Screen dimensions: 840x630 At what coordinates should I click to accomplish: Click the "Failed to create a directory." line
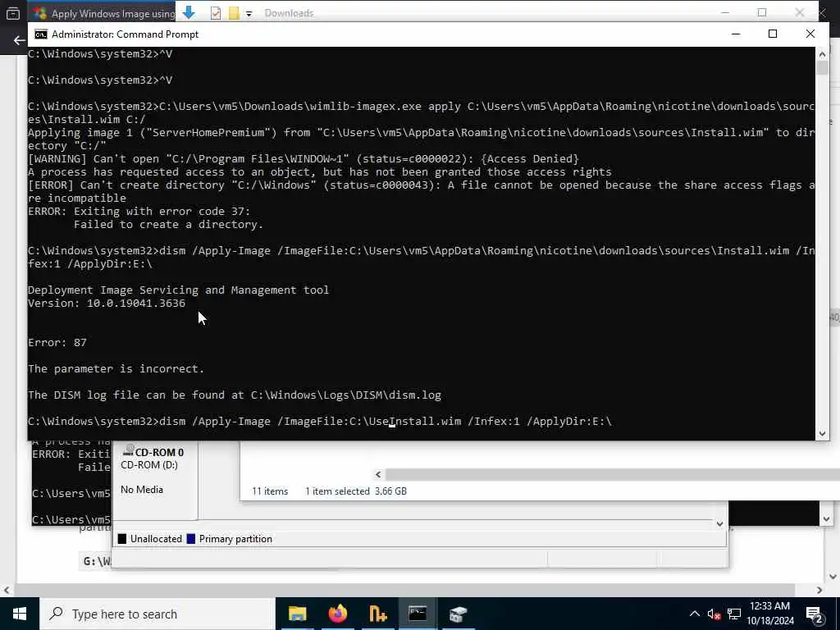click(169, 225)
